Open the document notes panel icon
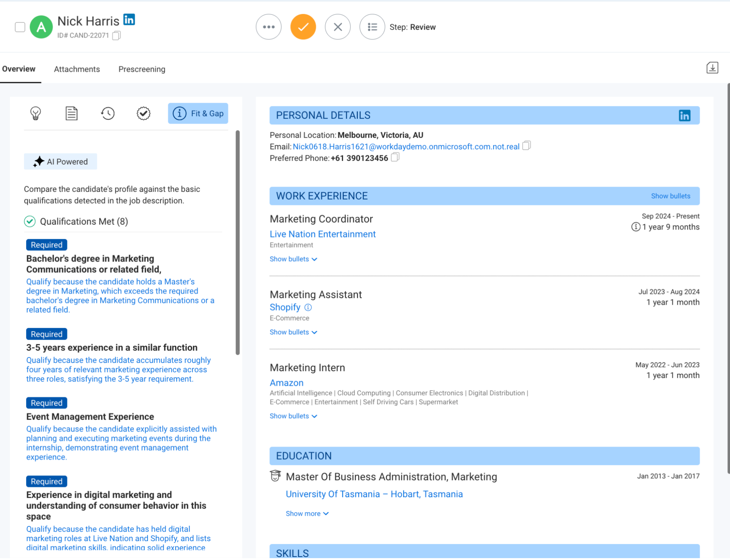The height and width of the screenshot is (560, 730). coord(71,113)
